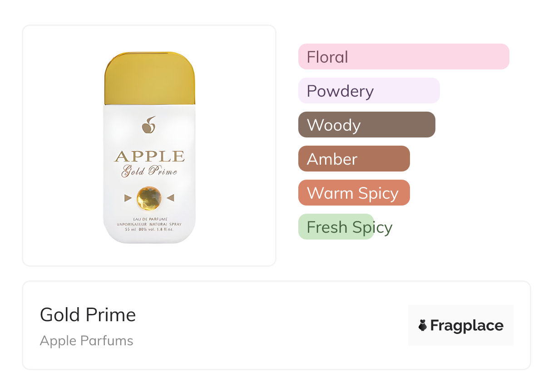553x392 pixels.
Task: Pick the Amber accord bar
Action: [x=354, y=159]
